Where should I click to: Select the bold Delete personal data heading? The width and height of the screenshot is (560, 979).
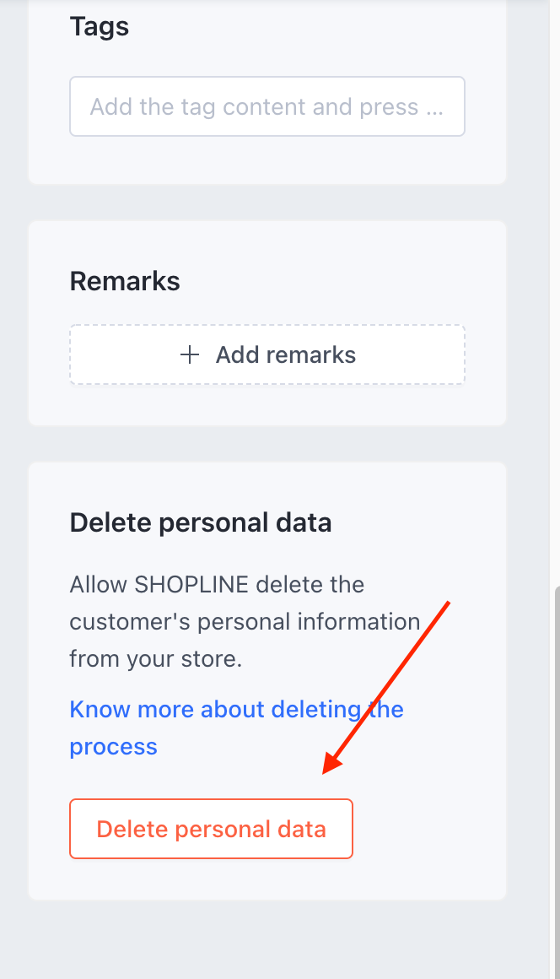coord(201,523)
